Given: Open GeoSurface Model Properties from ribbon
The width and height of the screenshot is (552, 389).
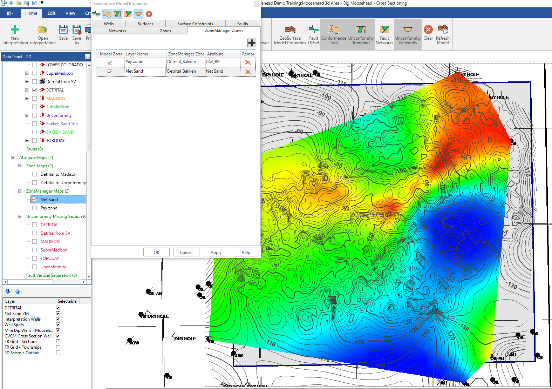Looking at the screenshot, I should point(290,34).
